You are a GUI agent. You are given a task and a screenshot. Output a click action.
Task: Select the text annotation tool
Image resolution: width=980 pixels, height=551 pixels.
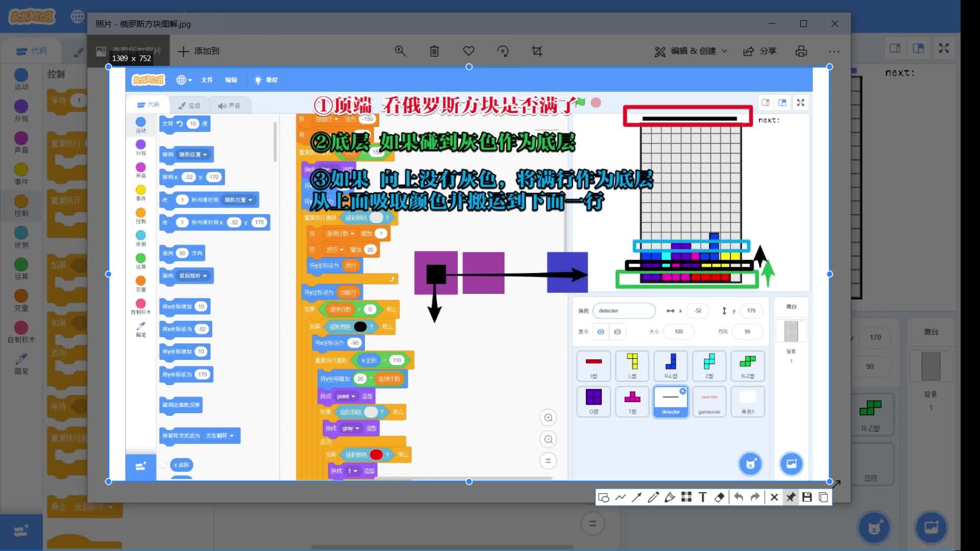click(x=703, y=497)
